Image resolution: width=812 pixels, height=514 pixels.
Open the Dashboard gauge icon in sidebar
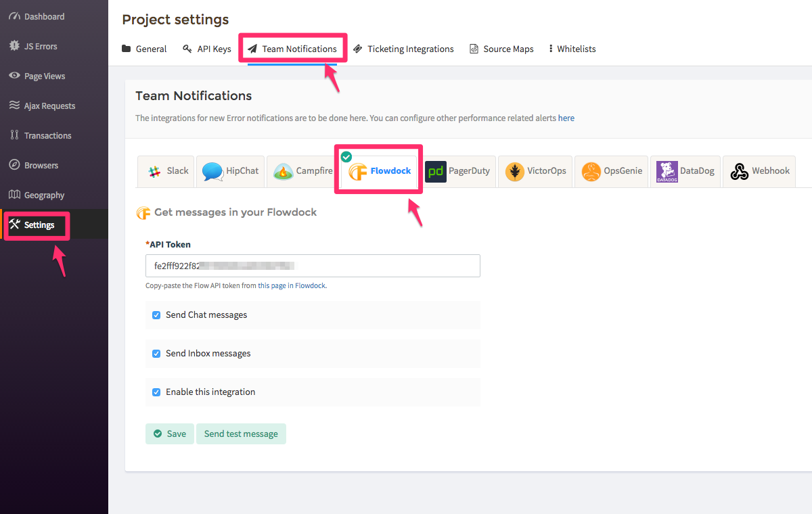tap(14, 16)
